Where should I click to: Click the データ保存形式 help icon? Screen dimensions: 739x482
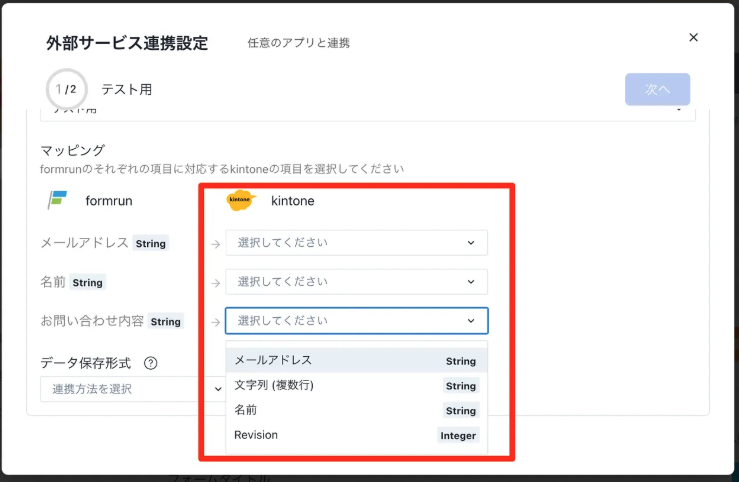point(150,363)
